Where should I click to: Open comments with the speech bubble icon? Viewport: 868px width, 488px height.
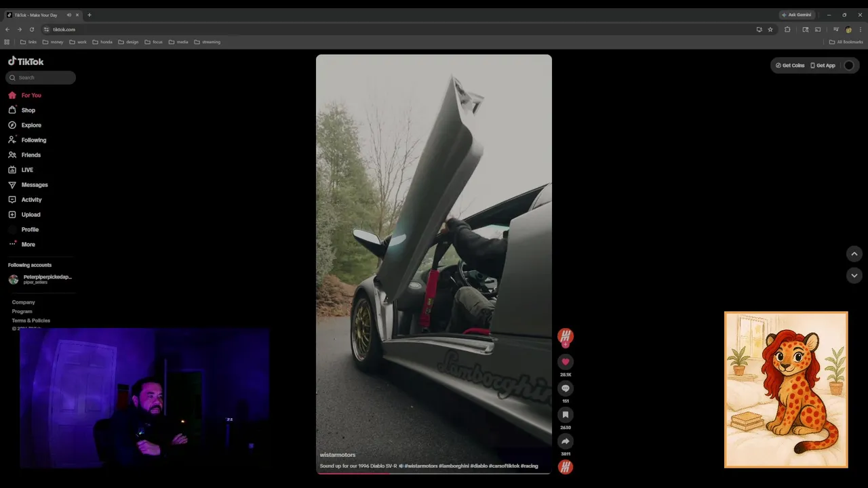(x=566, y=388)
